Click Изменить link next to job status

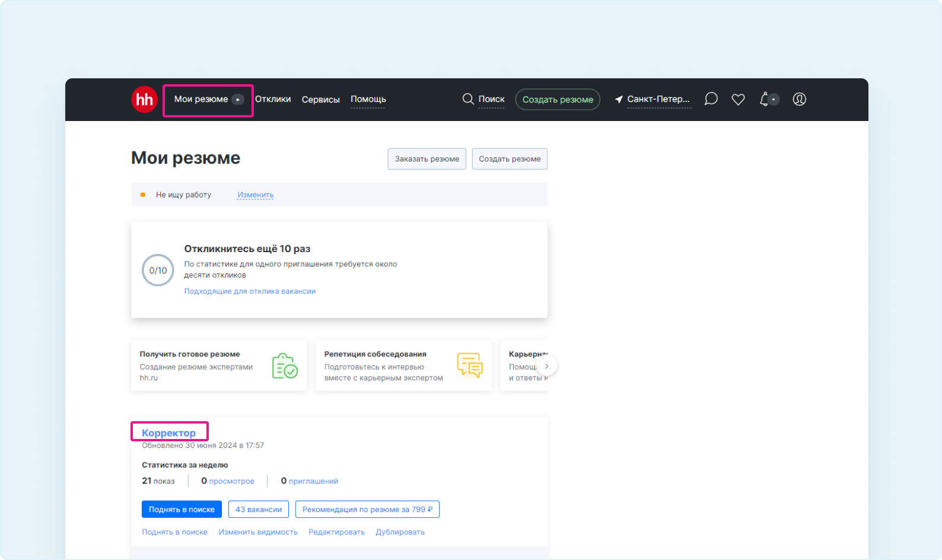[256, 195]
